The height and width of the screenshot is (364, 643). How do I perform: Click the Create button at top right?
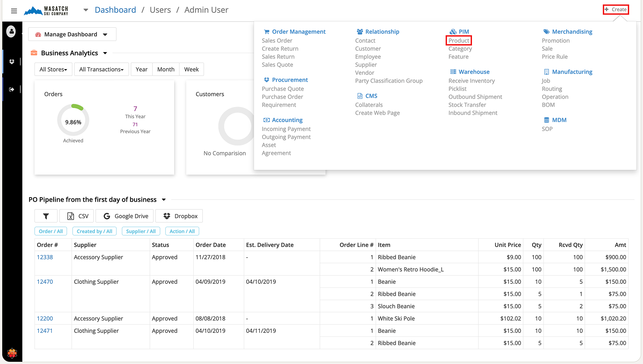[x=616, y=9]
